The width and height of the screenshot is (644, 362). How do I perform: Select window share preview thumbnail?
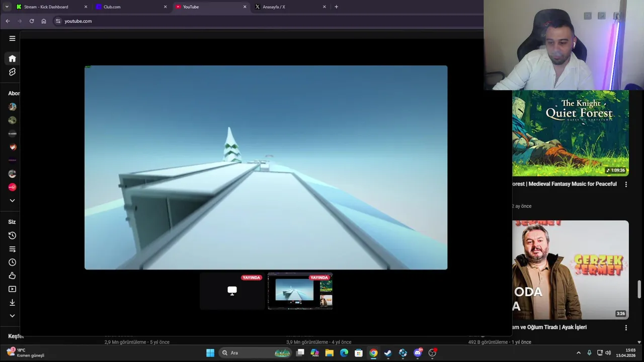pyautogui.click(x=300, y=291)
